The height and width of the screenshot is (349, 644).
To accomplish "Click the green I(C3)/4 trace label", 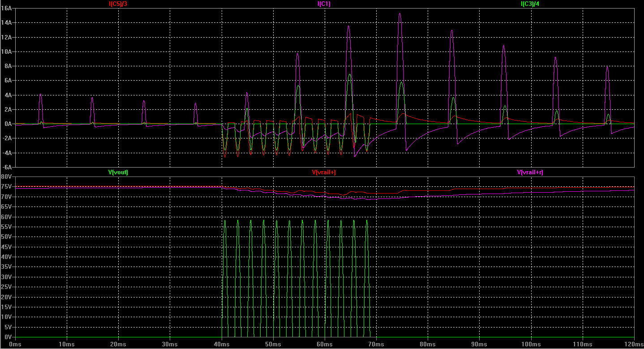I will click(x=532, y=4).
